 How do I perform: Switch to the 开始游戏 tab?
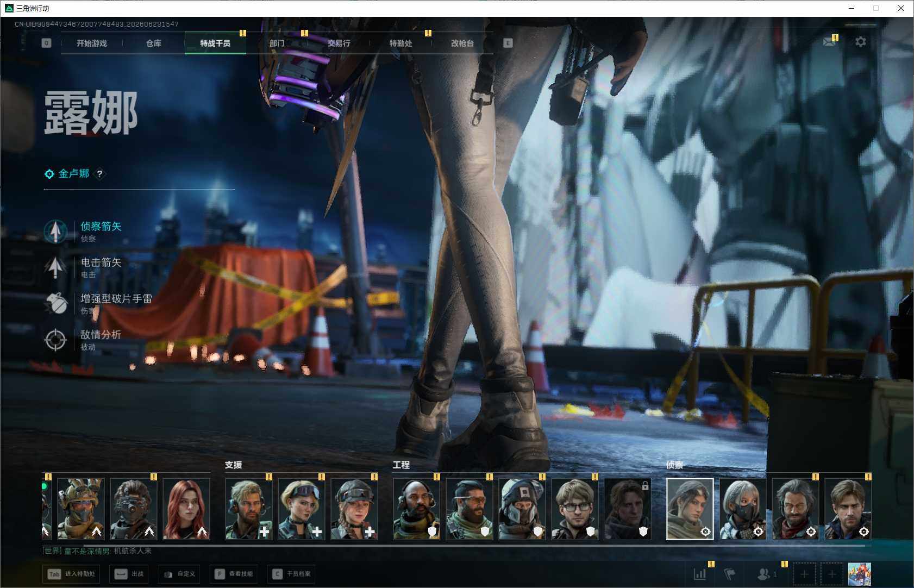point(92,43)
